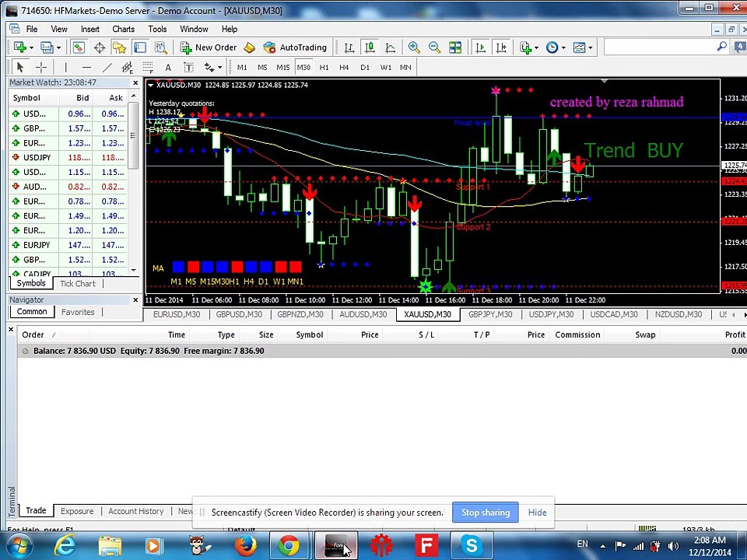Screen dimensions: 747x560
Task: Select the Text (A) tool
Action: click(x=168, y=67)
